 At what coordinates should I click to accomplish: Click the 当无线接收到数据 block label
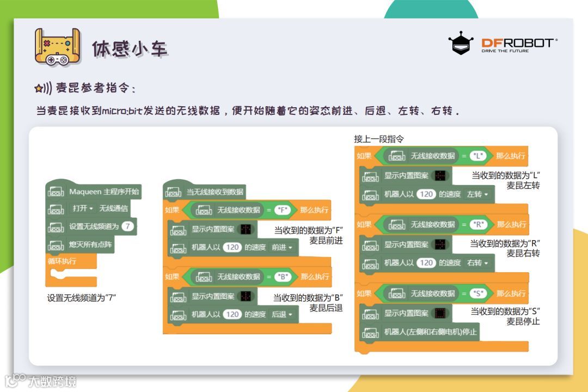pyautogui.click(x=215, y=192)
